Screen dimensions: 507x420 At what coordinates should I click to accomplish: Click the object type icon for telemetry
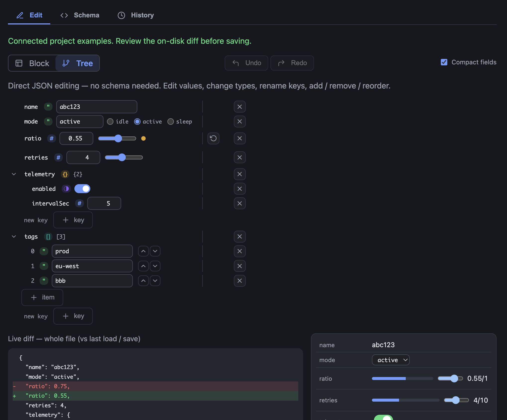tap(65, 174)
